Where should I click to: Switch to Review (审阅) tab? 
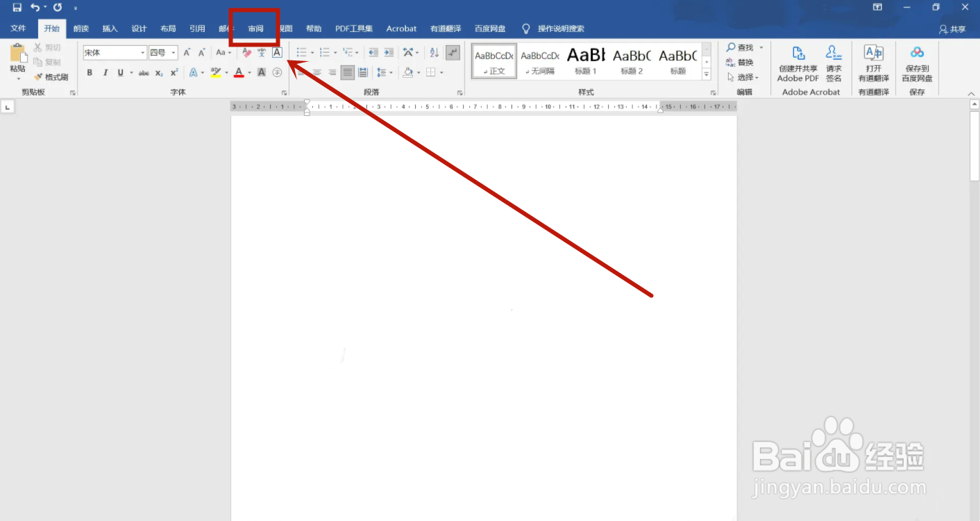coord(255,28)
